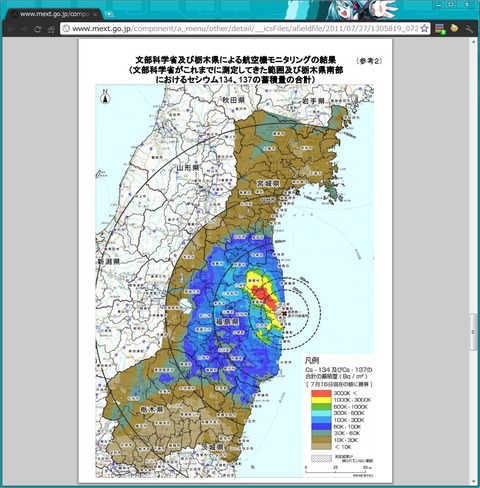This screenshot has width=480, height=488.
Task: Click the green 600K-1000K legend swatch
Action: (321, 406)
